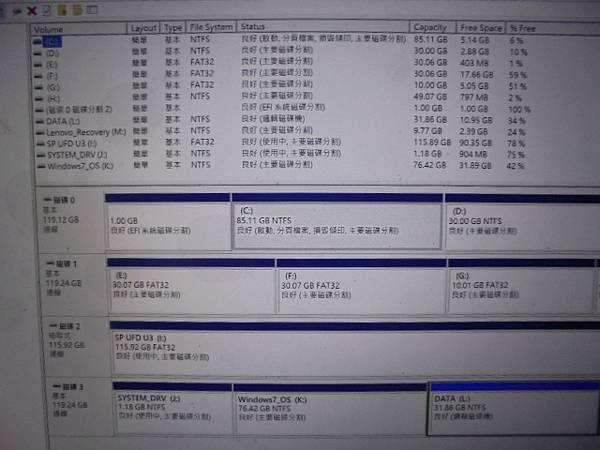Image resolution: width=600 pixels, height=450 pixels.
Task: Click the list-view settings toolbar icon
Action: tap(92, 9)
